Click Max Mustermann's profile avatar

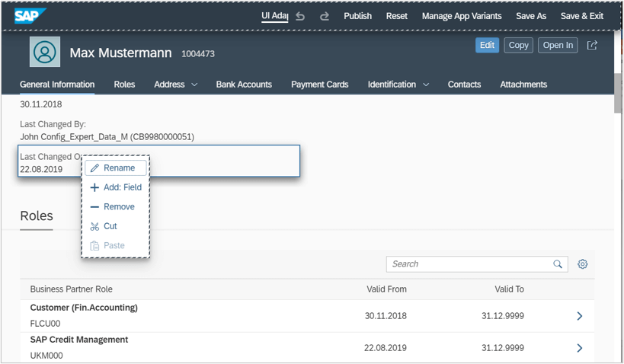[x=45, y=52]
